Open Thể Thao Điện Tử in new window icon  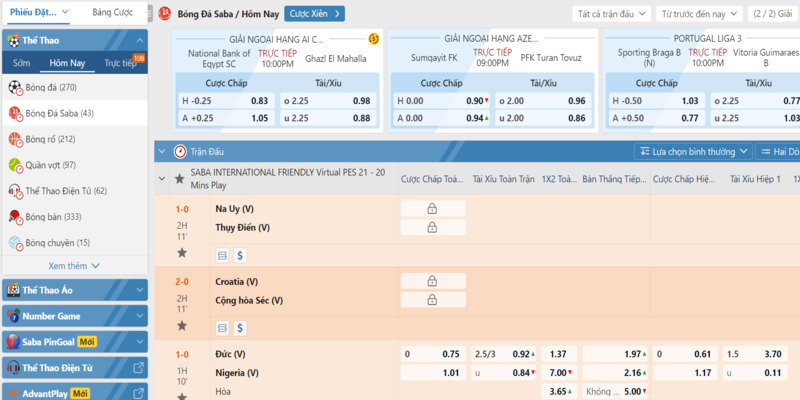(x=138, y=367)
